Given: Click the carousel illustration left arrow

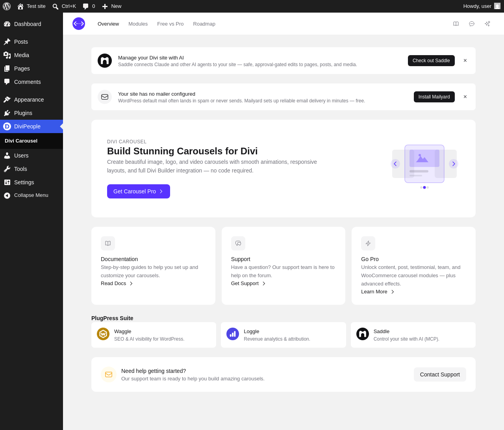Looking at the screenshot, I should (x=395, y=164).
